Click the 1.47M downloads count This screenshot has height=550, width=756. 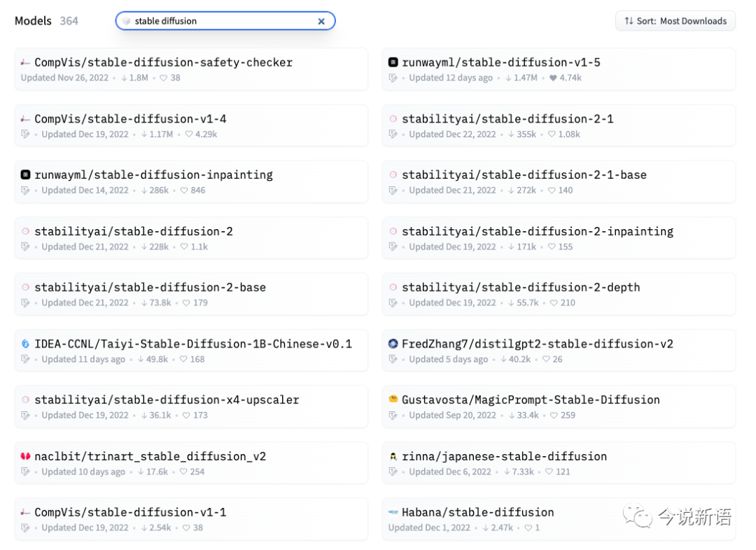point(521,78)
